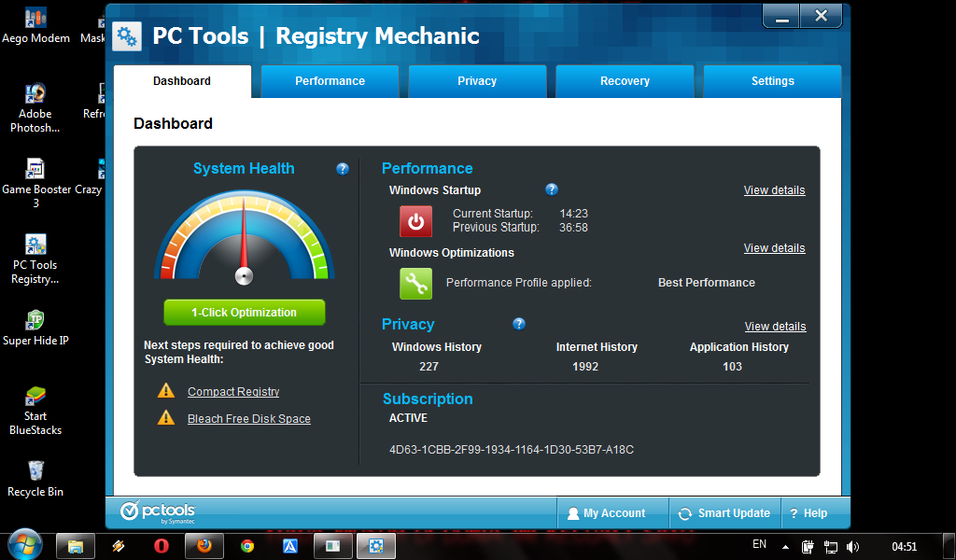
Task: Click the blue A icon on the taskbar
Action: (290, 546)
